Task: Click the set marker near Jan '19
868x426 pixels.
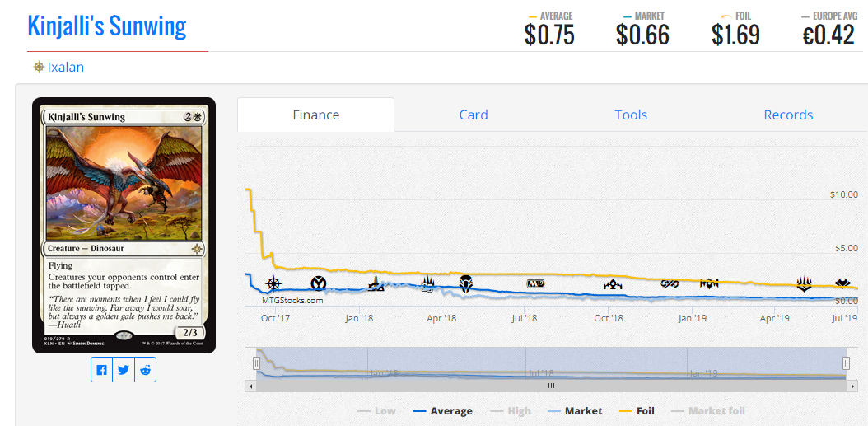Action: pos(709,283)
